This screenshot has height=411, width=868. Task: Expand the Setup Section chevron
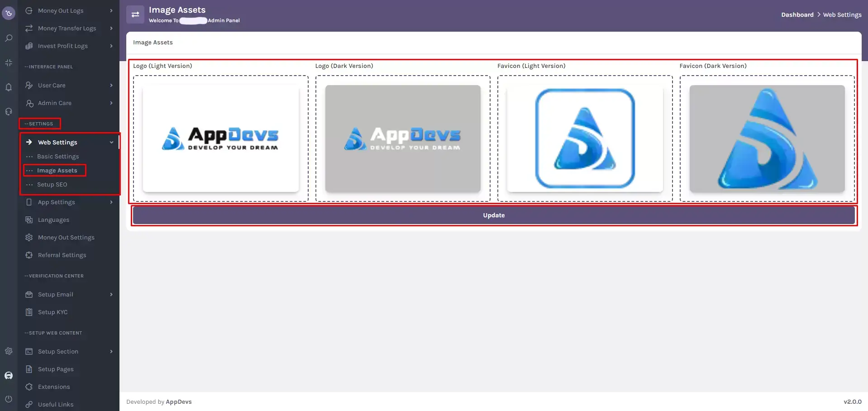(x=111, y=351)
